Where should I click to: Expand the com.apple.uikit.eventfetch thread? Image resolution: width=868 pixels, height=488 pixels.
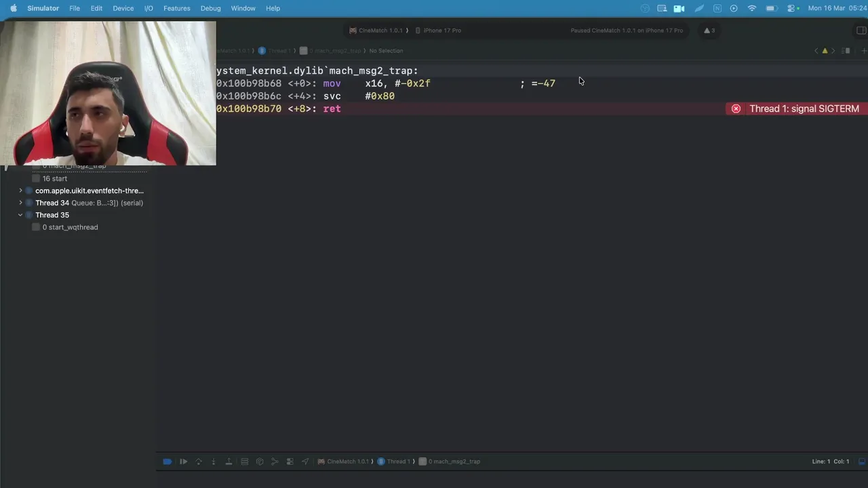point(20,190)
